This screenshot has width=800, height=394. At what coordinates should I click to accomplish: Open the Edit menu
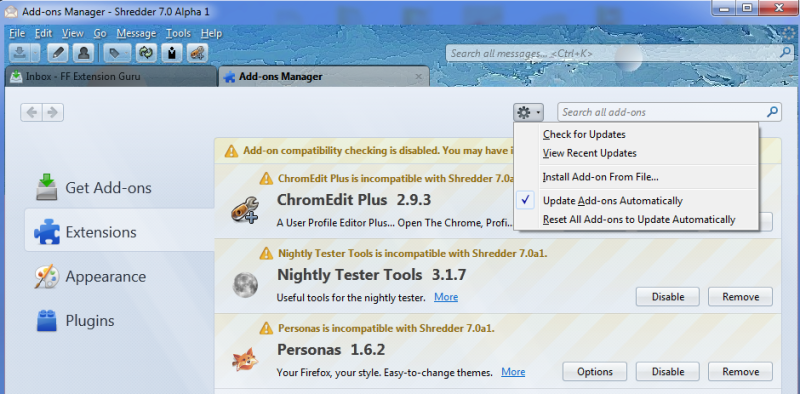(43, 34)
